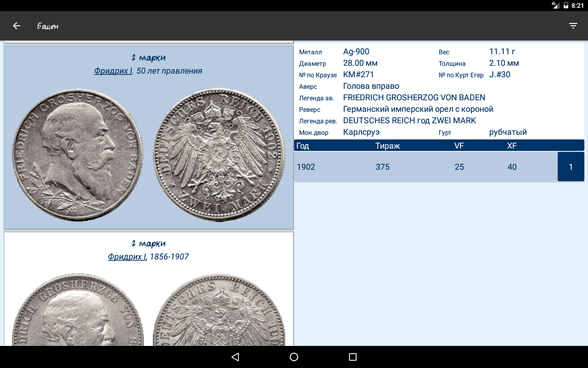Tap the Баден title in the header
This screenshot has width=588, height=368.
pos(48,26)
